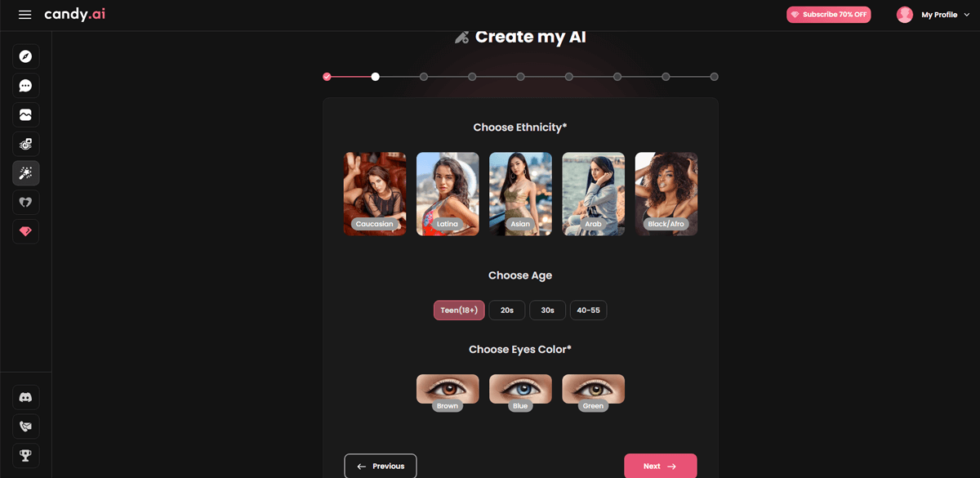Jump to the third step dot
The width and height of the screenshot is (980, 478).
(x=424, y=77)
